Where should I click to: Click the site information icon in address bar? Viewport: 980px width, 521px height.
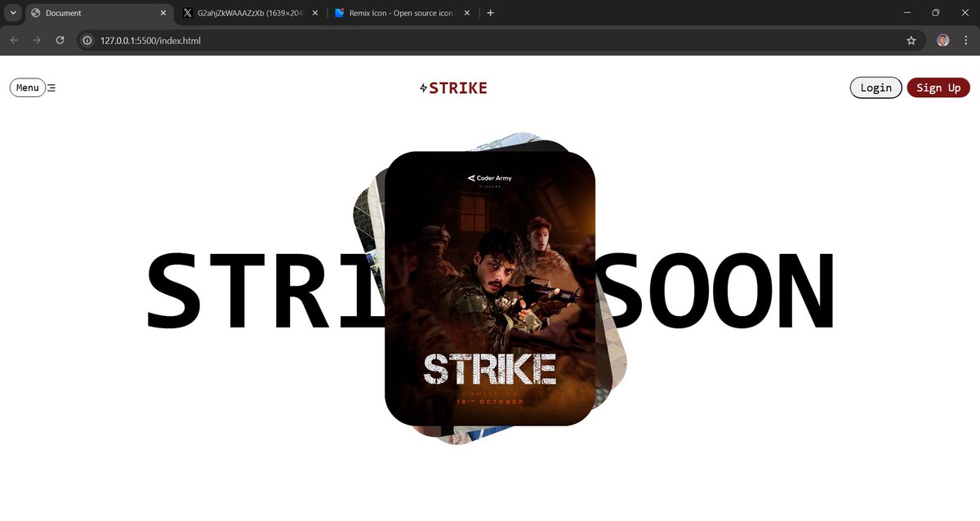pyautogui.click(x=87, y=40)
